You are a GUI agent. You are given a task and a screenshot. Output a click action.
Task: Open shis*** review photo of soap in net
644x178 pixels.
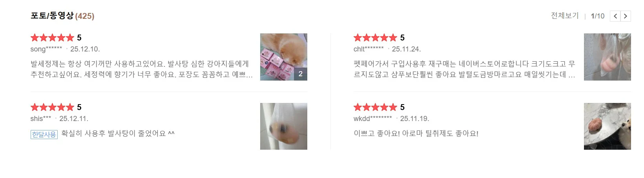pos(284,126)
